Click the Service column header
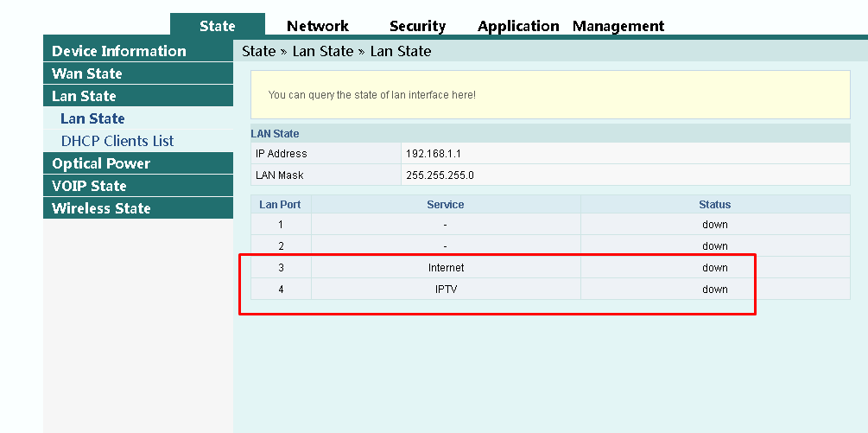The image size is (868, 433). click(446, 205)
